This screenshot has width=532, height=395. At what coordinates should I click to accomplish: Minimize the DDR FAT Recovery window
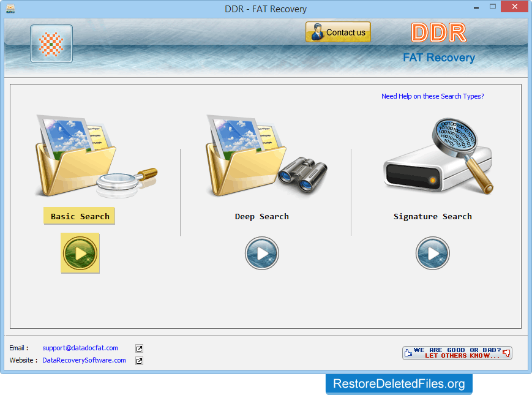coord(476,7)
